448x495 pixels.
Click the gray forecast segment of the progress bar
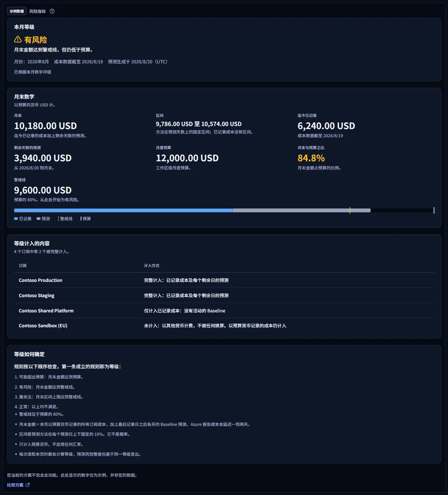pos(301,210)
